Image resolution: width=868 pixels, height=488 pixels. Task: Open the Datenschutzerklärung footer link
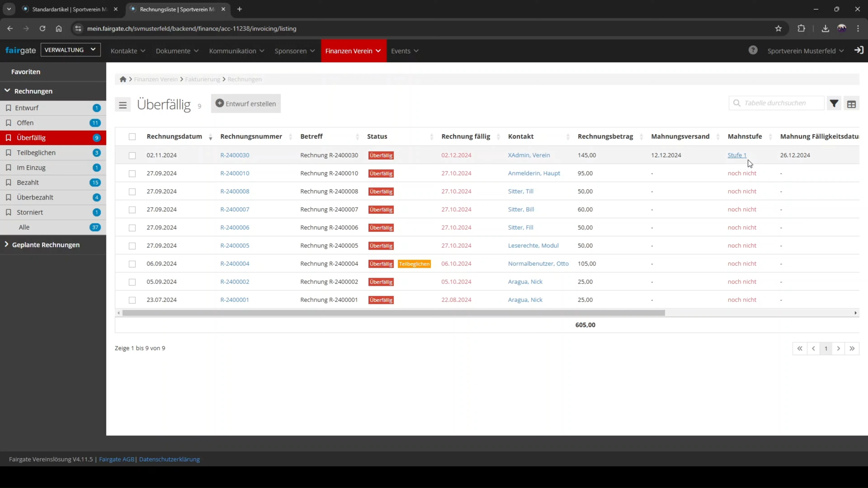pos(169,459)
